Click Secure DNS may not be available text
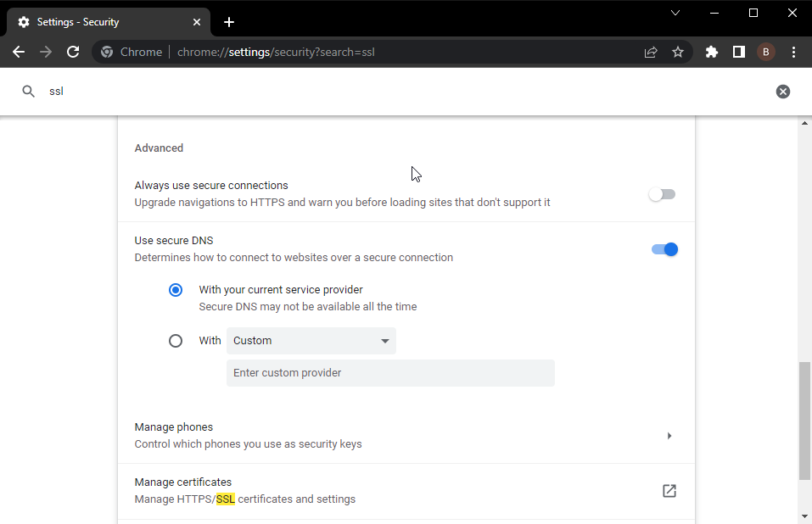Viewport: 812px width, 524px height. pos(308,307)
